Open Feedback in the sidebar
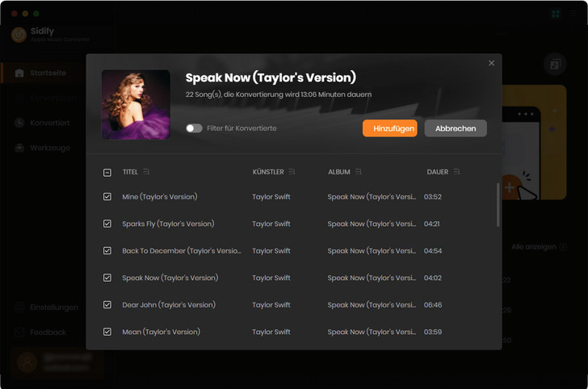Screen dimensions: 588x389 coord(41,332)
